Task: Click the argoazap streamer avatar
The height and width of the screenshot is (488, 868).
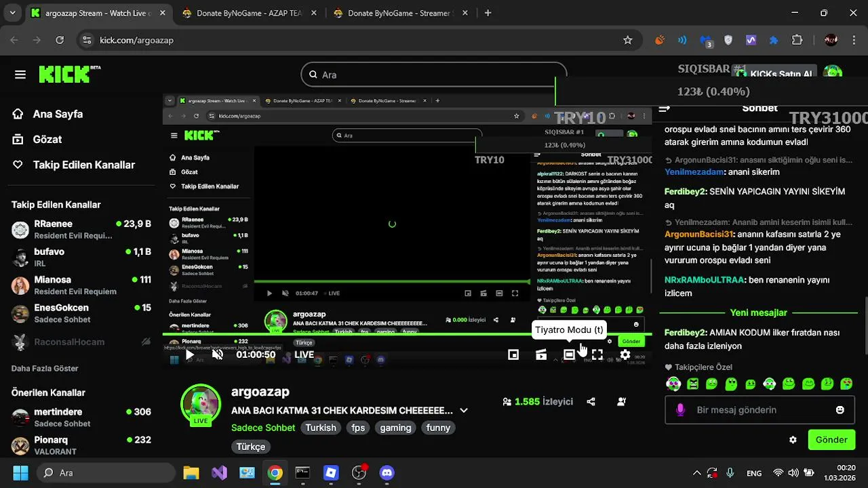Action: point(201,405)
